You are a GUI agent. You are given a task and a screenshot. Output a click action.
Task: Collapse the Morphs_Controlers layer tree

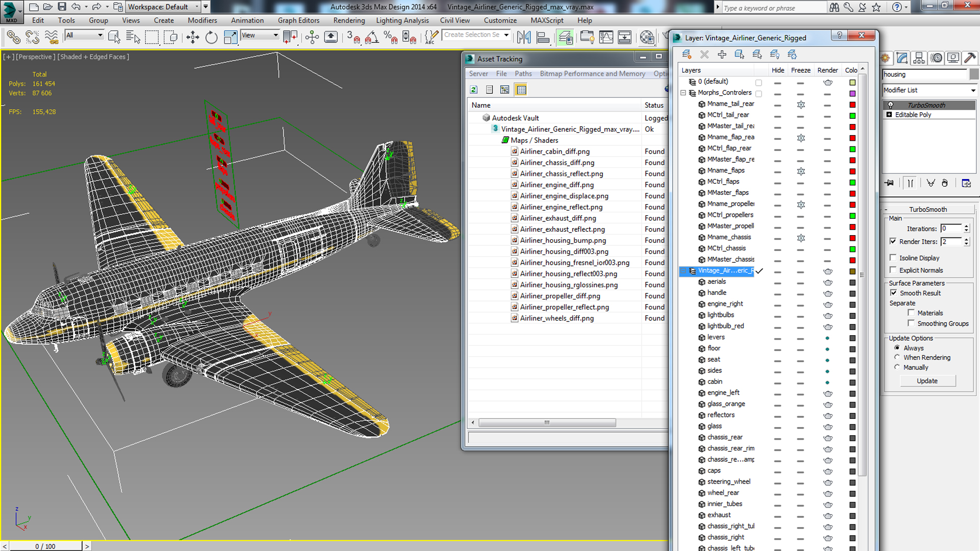tap(683, 93)
